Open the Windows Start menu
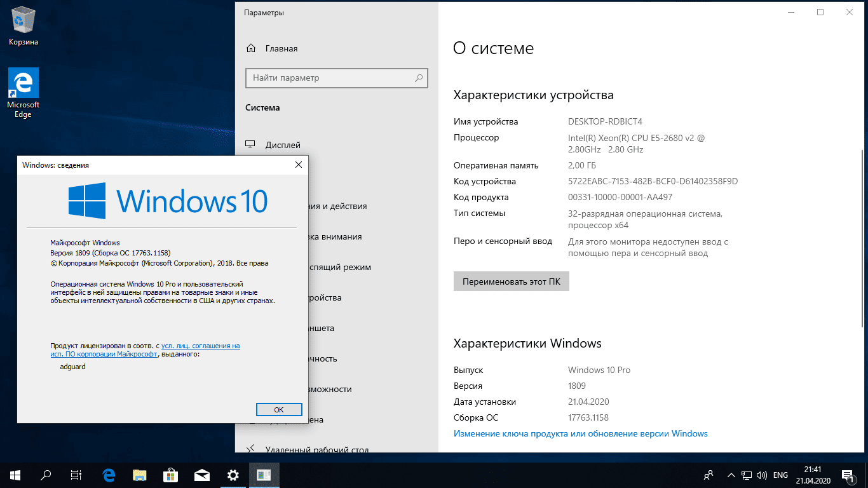The image size is (868, 488). [x=15, y=475]
